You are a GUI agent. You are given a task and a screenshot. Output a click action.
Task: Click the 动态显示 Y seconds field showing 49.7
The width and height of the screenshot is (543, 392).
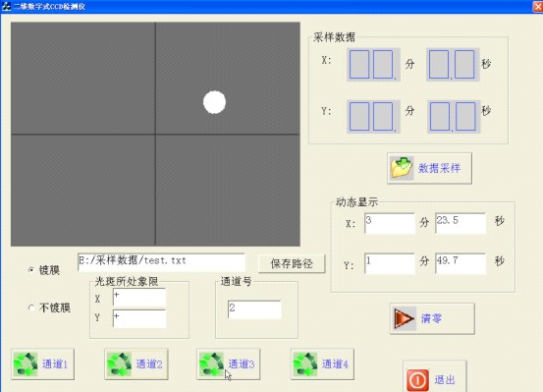[x=461, y=263]
